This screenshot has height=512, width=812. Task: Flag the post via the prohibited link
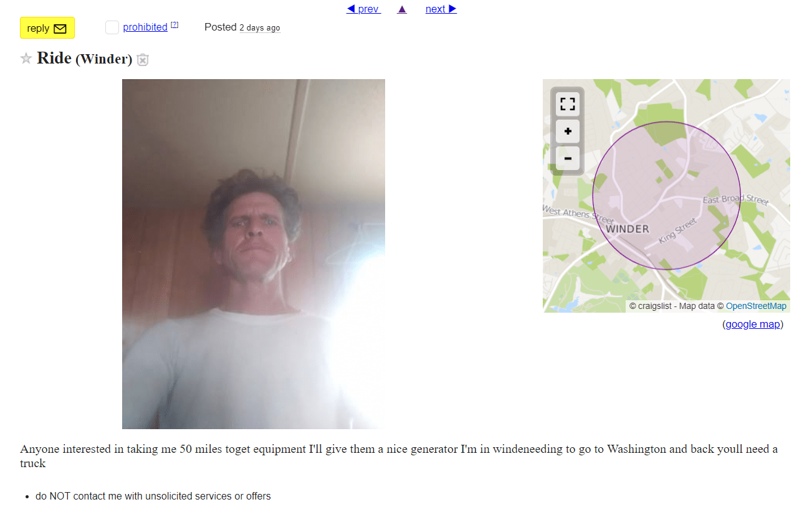point(145,27)
